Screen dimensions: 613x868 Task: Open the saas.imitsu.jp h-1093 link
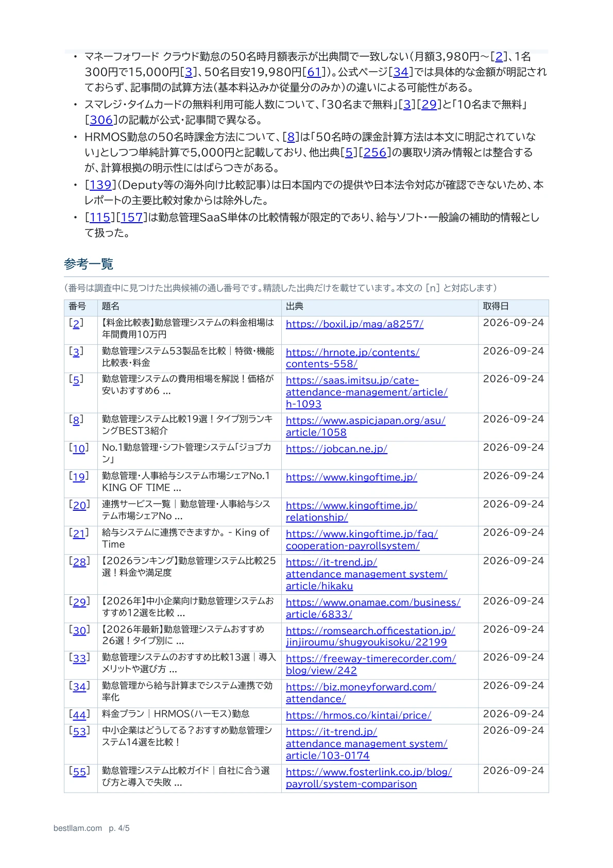click(x=366, y=392)
